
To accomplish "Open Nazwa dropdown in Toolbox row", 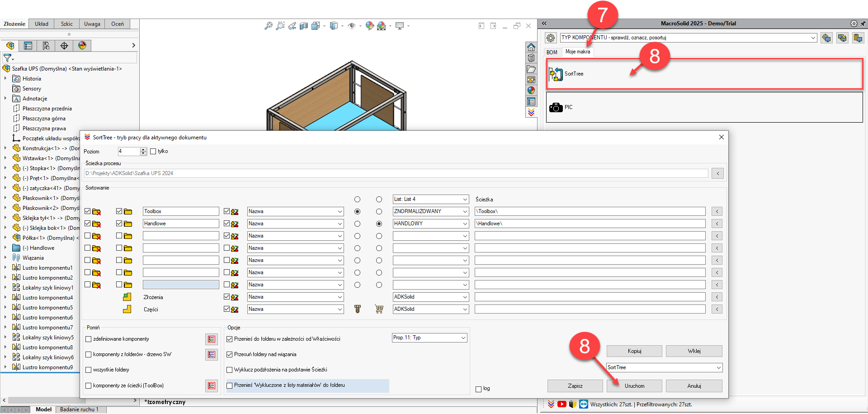I will (x=295, y=211).
